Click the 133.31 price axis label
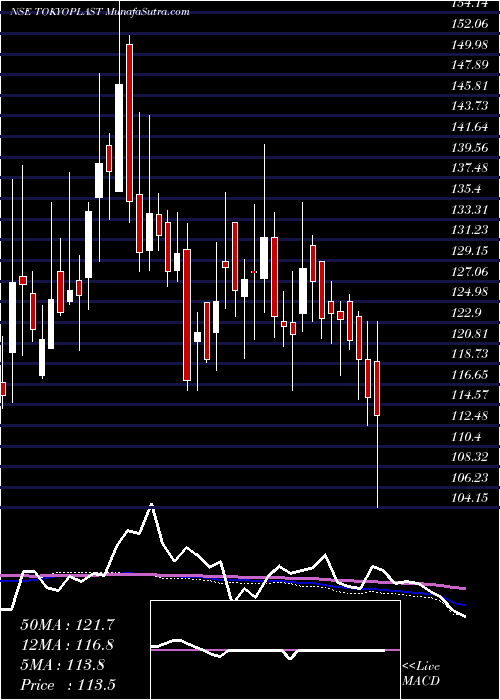This screenshot has height=700, width=500. point(469,210)
